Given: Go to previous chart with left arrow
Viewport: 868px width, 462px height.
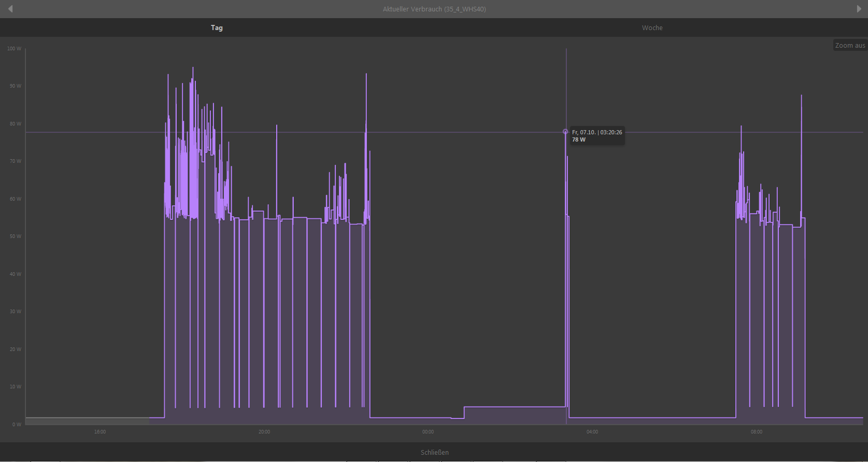Looking at the screenshot, I should (x=10, y=9).
